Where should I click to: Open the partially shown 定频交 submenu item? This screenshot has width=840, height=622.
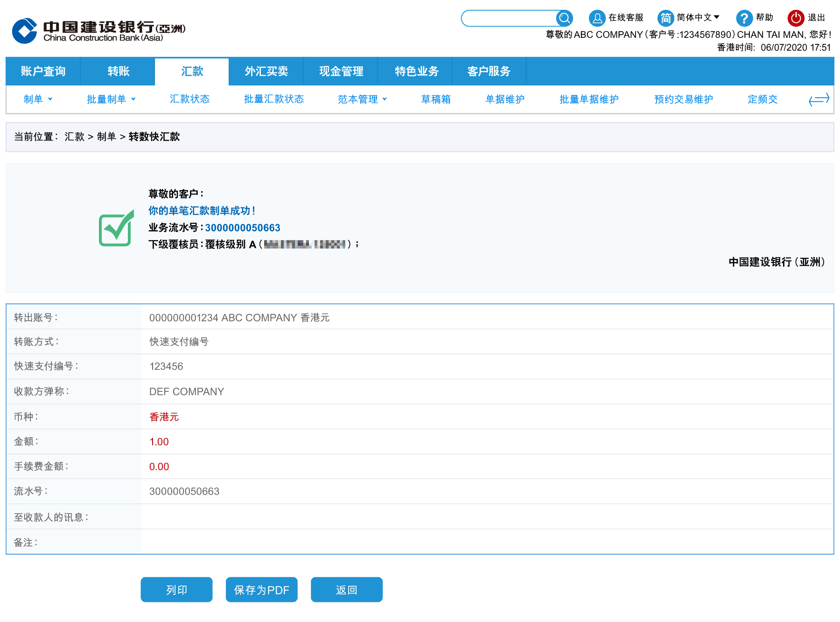763,99
